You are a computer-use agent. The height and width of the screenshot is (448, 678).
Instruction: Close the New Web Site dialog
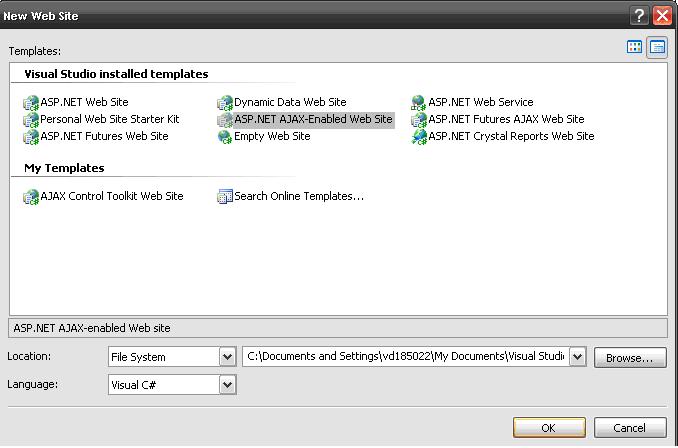tap(662, 16)
